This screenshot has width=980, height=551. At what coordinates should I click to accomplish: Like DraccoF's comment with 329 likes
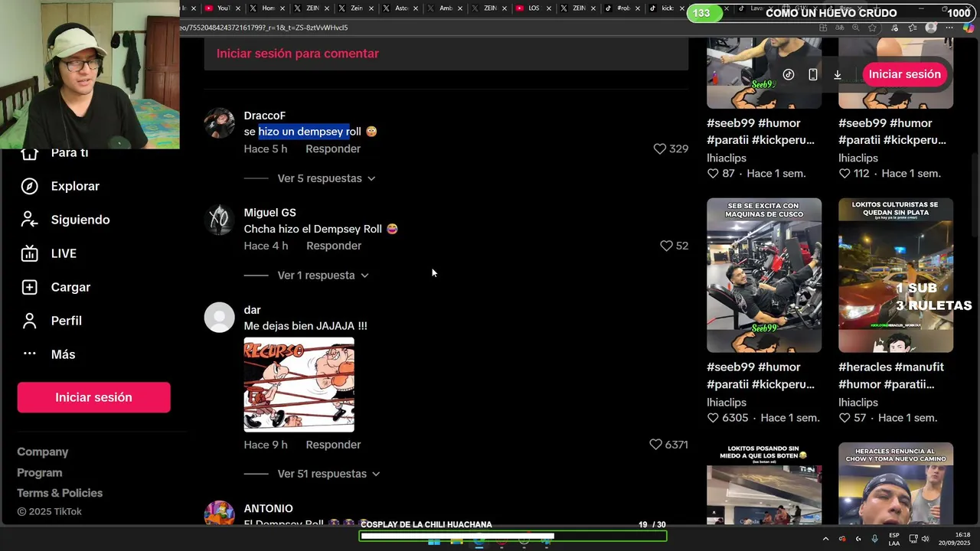pos(659,149)
